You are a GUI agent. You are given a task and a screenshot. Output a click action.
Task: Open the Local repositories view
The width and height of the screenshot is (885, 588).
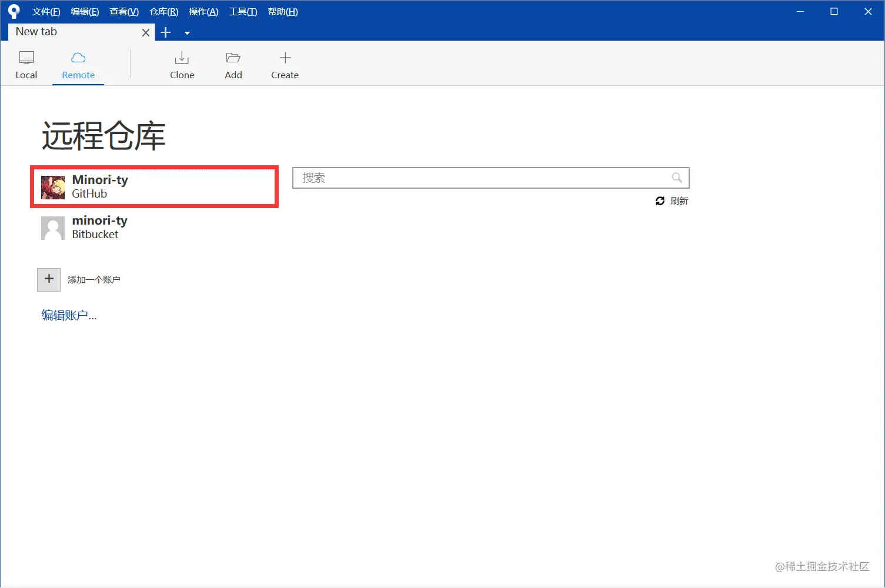[x=26, y=65]
